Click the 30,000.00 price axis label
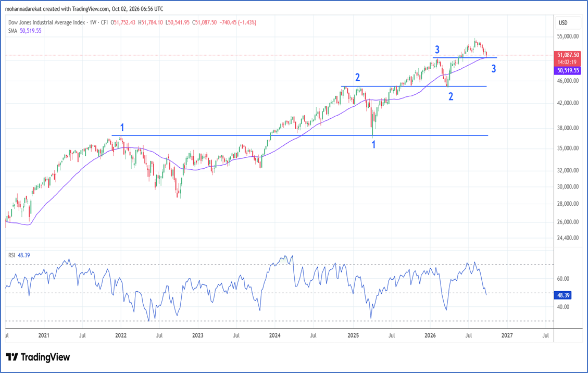The image size is (588, 373). pos(568,186)
